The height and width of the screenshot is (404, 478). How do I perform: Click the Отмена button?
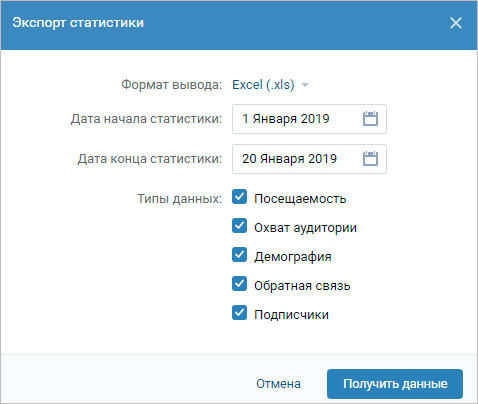click(x=278, y=384)
